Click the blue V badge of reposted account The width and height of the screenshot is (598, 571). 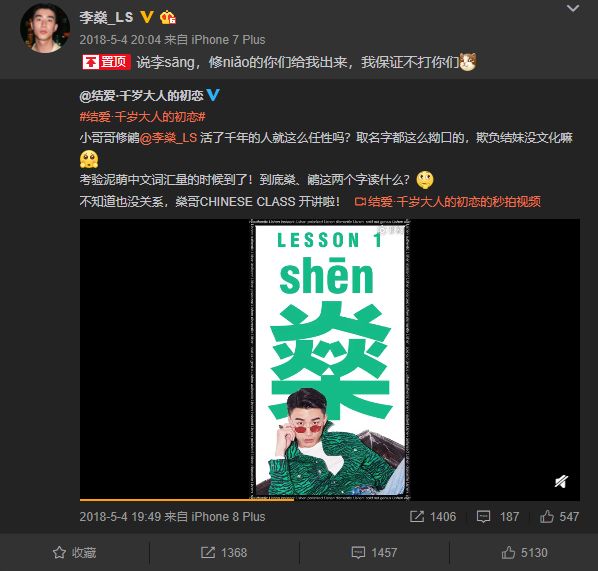[213, 95]
